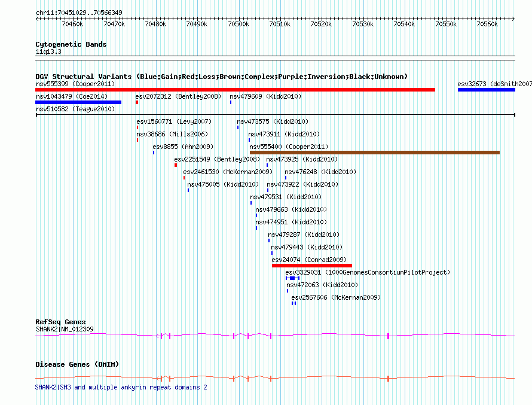Select the nsv555400 (Cooper2011) brown complex bar
Viewport: 532px width, 405px height.
tap(375, 153)
